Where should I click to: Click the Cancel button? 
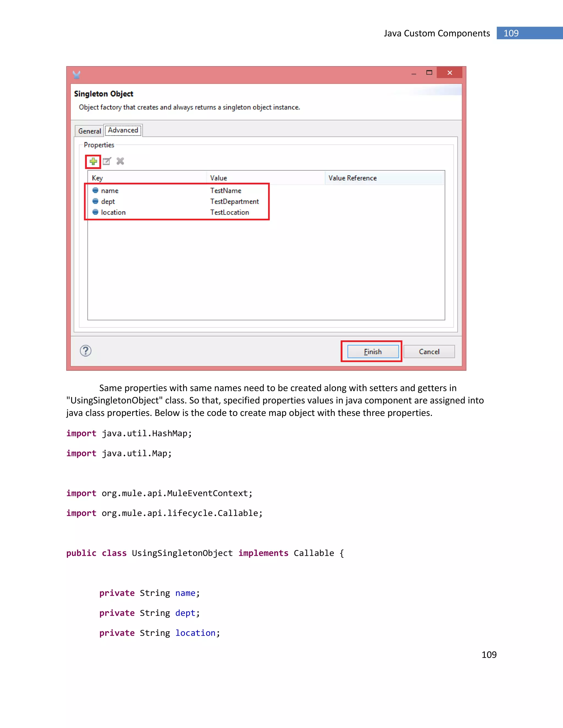pos(429,352)
